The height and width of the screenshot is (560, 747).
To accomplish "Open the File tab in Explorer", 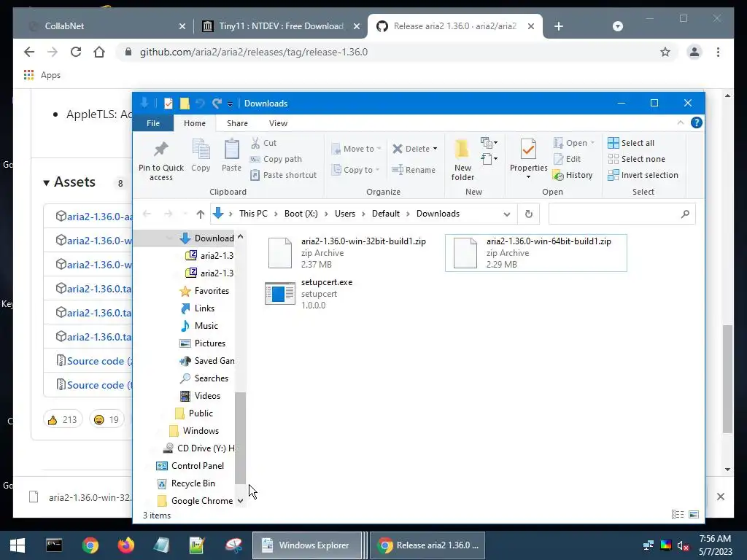I will click(153, 123).
